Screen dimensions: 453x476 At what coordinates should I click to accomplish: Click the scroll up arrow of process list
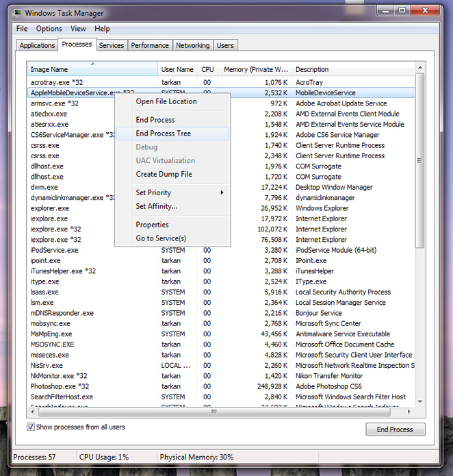(419, 67)
